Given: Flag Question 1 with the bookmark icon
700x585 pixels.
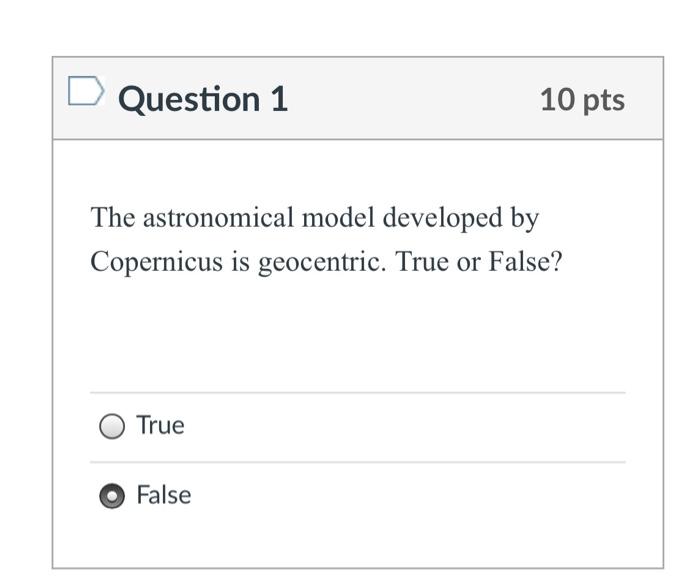Looking at the screenshot, I should [86, 93].
